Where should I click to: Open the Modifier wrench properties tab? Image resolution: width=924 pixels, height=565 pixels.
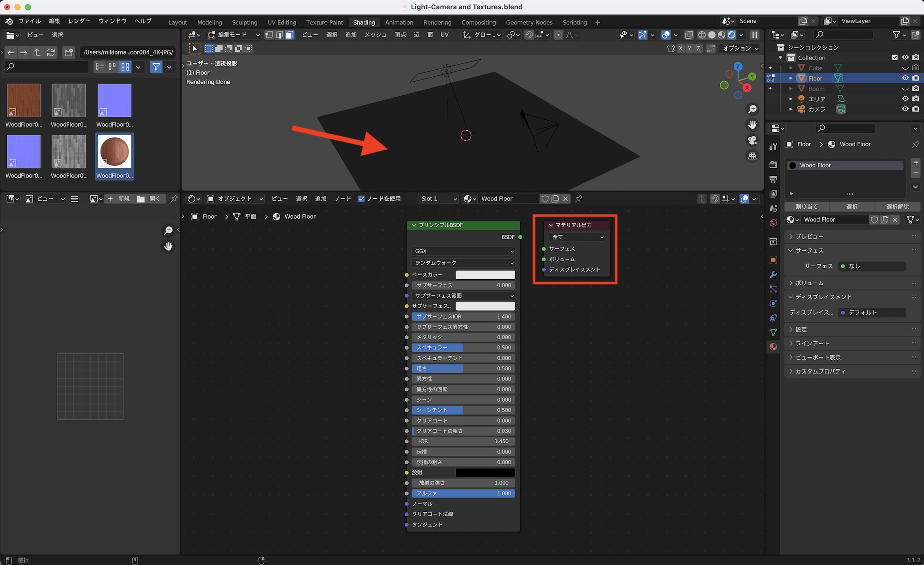[x=773, y=275]
